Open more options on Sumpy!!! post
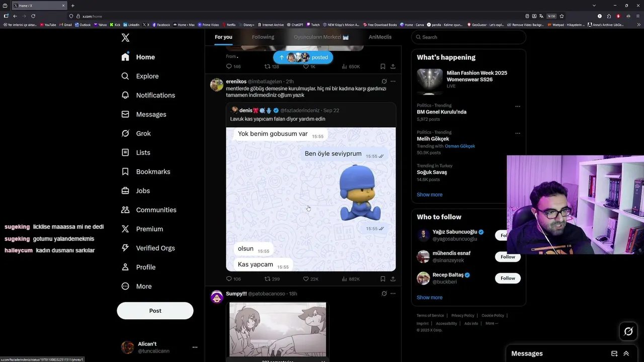Viewport: 644px width, 362px height. coord(393,294)
